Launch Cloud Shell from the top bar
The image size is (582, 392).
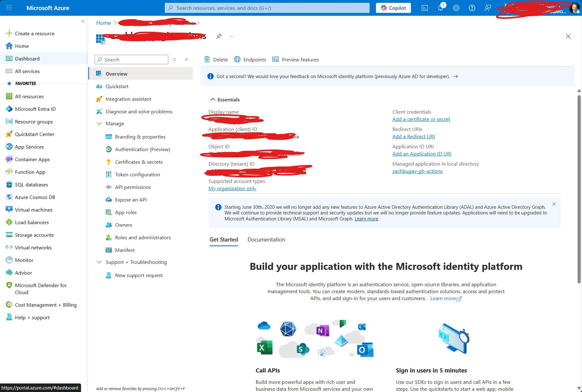425,8
